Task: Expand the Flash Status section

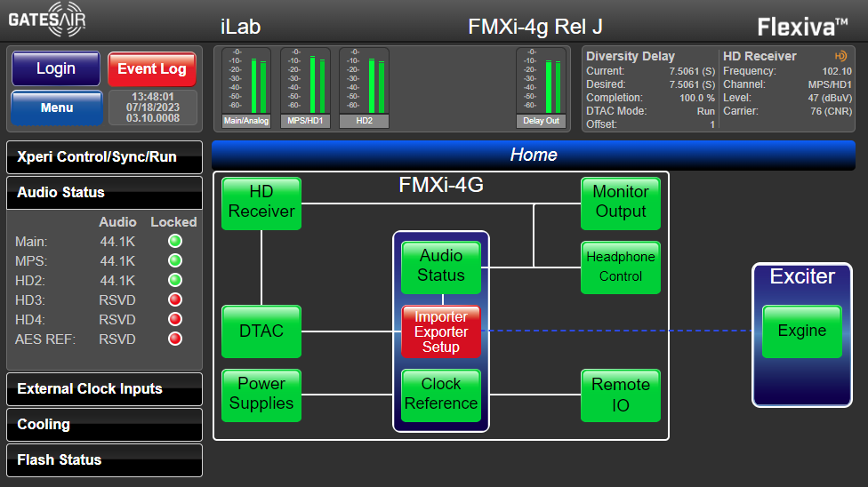Action: pos(104,460)
